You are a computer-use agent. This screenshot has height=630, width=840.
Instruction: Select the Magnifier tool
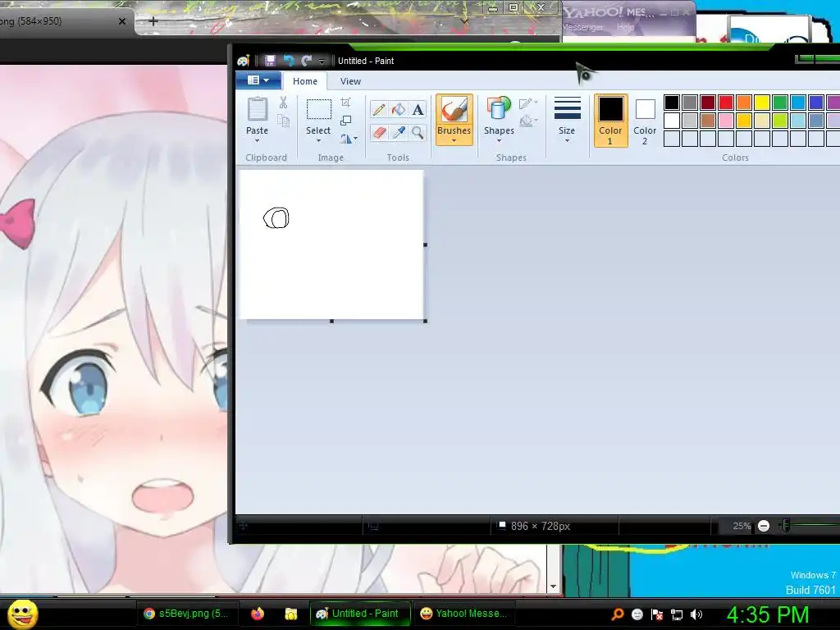(x=418, y=132)
